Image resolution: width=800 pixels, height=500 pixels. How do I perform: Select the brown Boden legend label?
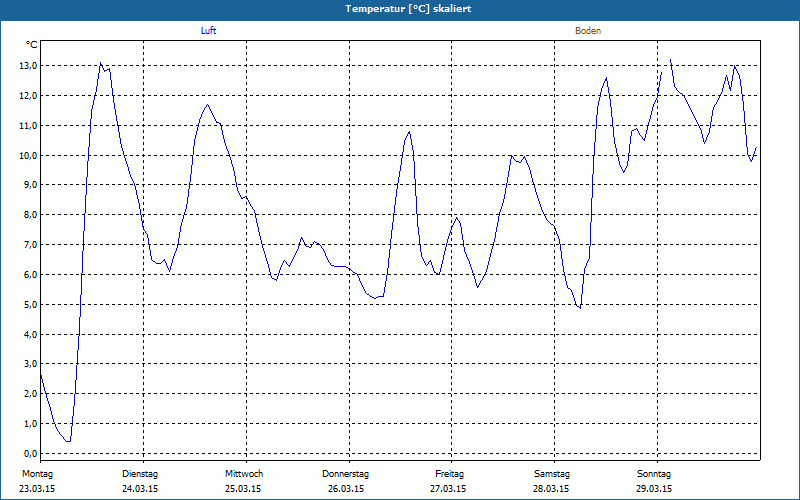[588, 31]
